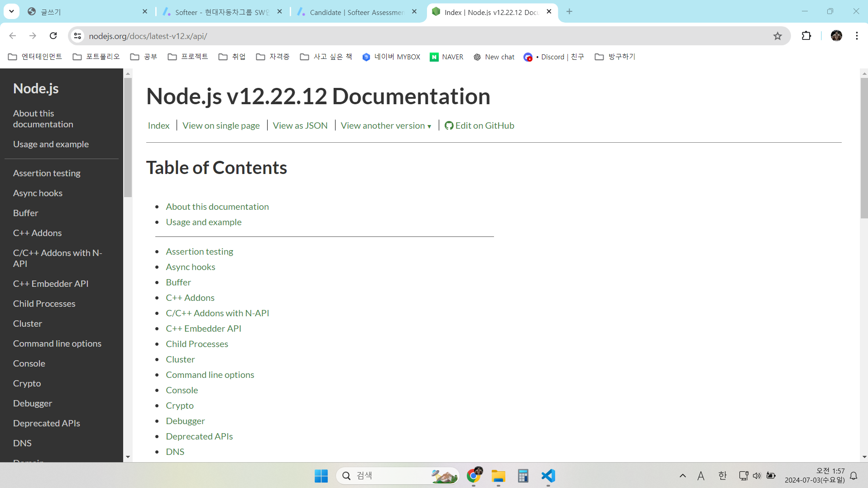Open Async hooks in Table of Contents
The image size is (868, 488).
191,267
